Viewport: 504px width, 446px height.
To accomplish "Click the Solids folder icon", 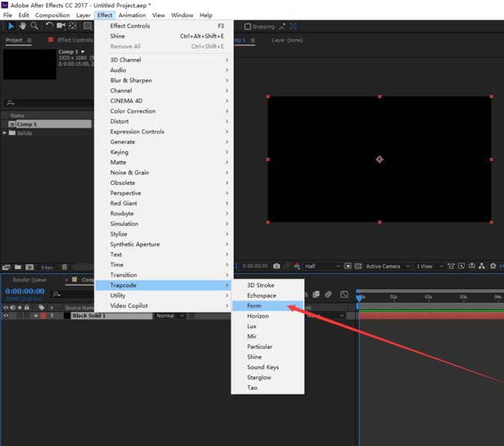I will pos(14,133).
